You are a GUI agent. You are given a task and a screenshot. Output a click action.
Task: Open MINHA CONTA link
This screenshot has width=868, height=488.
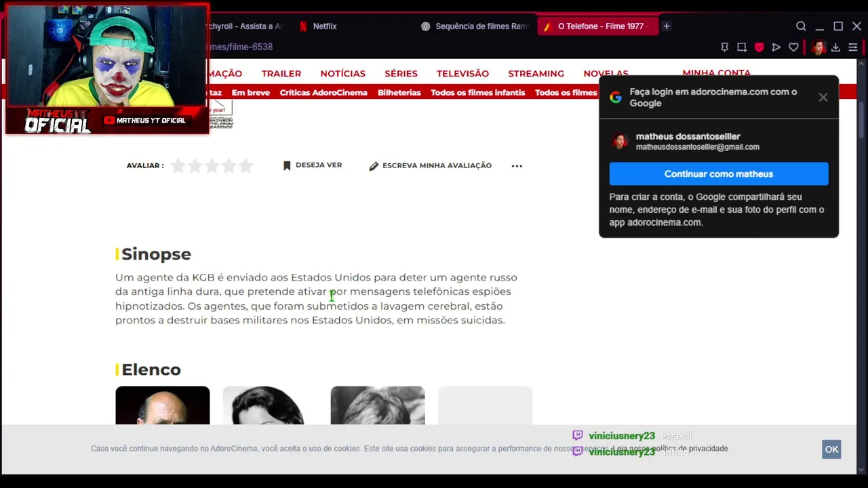[x=716, y=73]
